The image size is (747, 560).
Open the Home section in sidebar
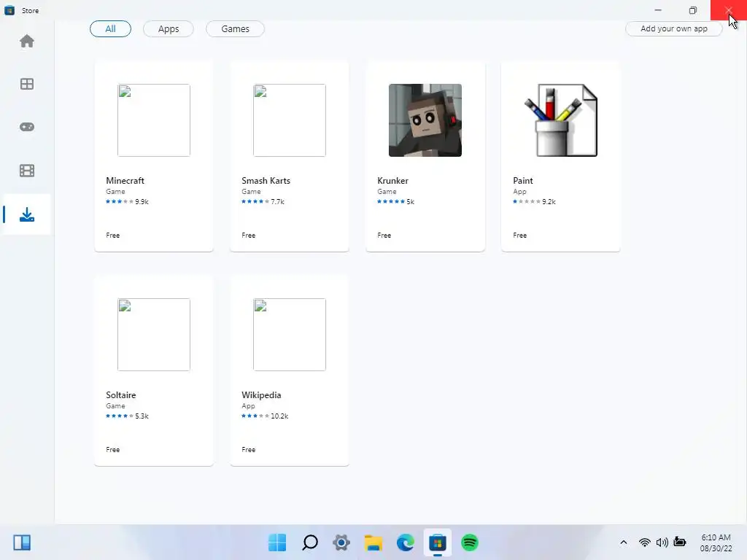pyautogui.click(x=27, y=42)
